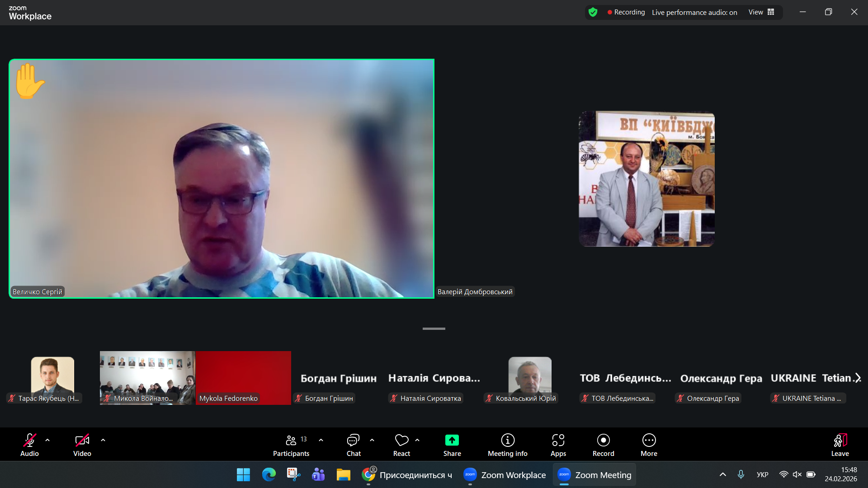This screenshot has width=868, height=488.
Task: Turn on camera with Video button
Action: point(82,440)
